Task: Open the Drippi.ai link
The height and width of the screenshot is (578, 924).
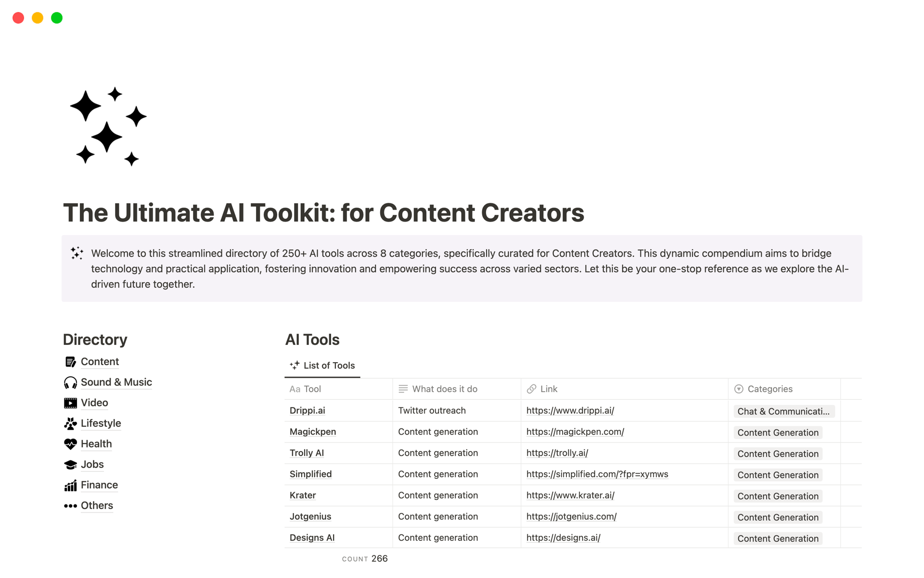Action: click(x=571, y=410)
